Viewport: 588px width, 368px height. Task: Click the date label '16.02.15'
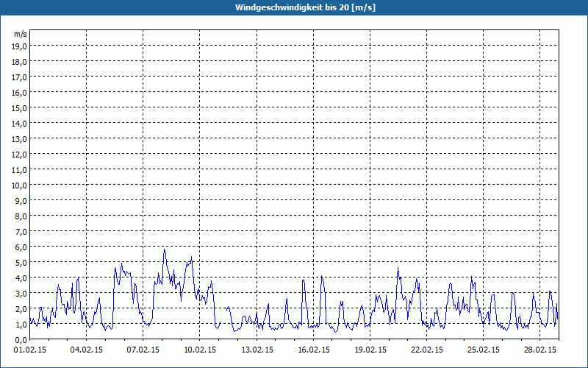[x=314, y=350]
